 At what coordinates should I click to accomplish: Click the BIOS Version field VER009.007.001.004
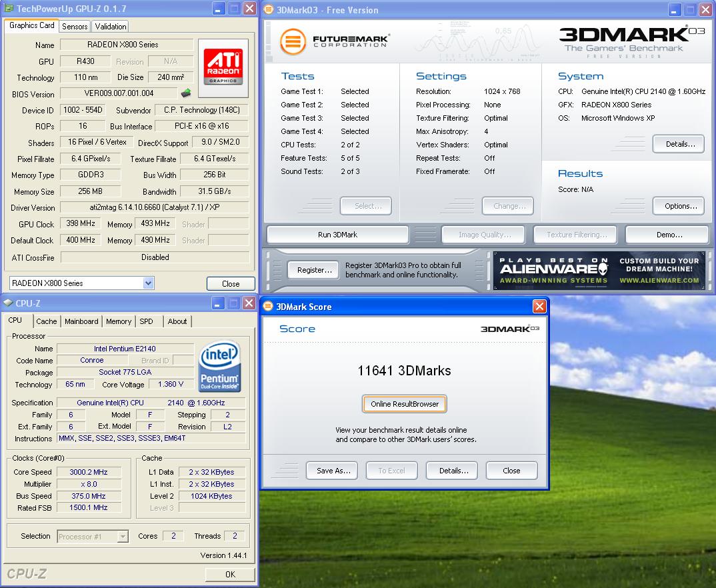(119, 93)
